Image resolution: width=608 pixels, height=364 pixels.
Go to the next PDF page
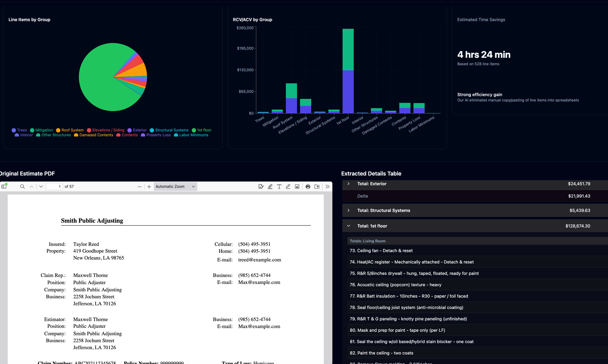pyautogui.click(x=41, y=186)
